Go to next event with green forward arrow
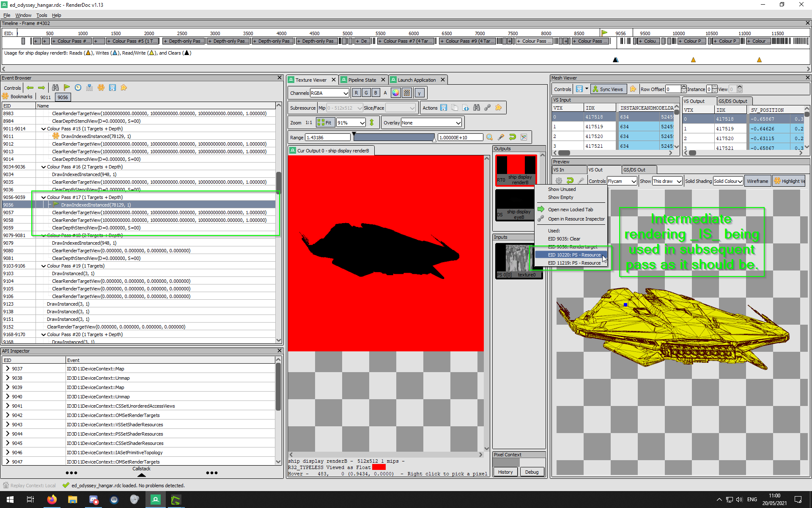 pos(41,88)
